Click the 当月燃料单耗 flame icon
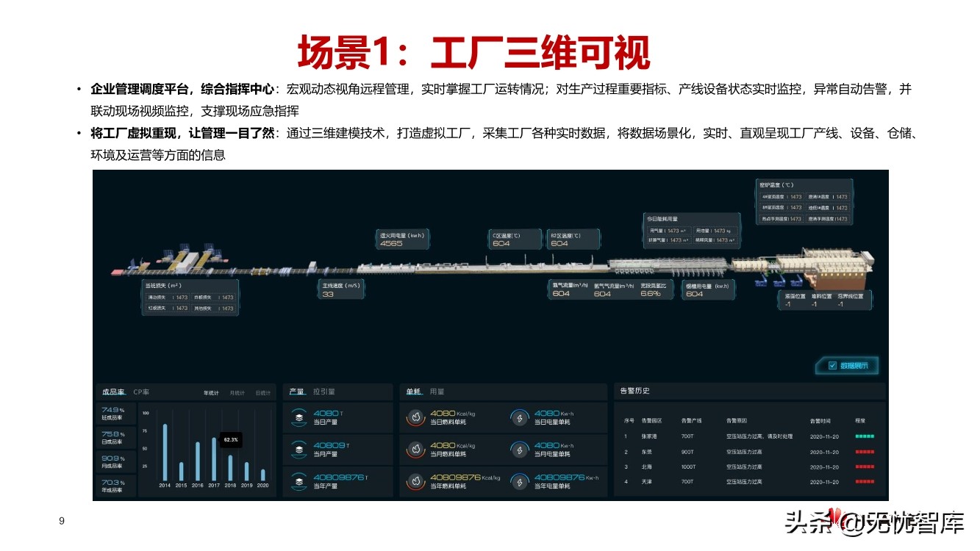 coord(415,449)
